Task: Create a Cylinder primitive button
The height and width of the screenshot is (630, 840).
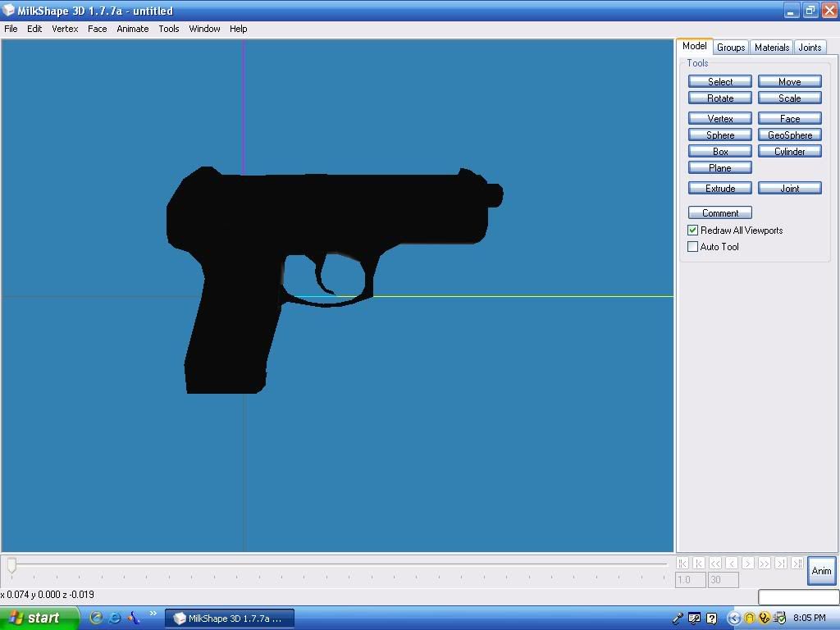Action: tap(790, 151)
